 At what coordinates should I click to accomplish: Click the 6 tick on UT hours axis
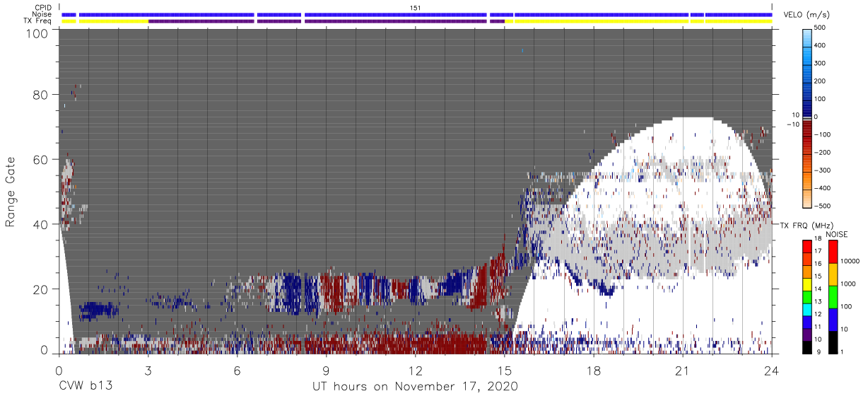coord(237,369)
